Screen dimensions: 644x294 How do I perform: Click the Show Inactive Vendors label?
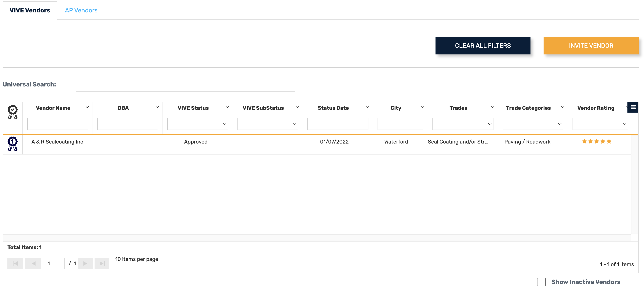[x=586, y=282]
